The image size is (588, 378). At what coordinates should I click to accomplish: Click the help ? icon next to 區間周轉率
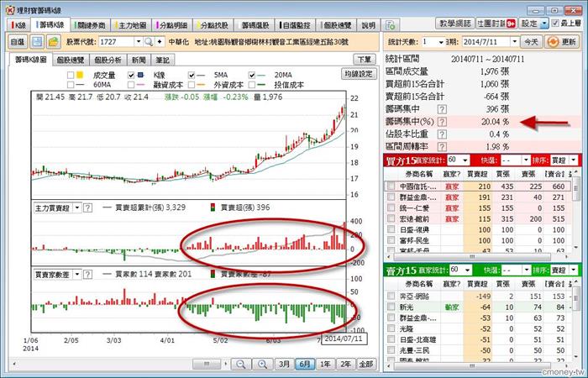click(443, 147)
